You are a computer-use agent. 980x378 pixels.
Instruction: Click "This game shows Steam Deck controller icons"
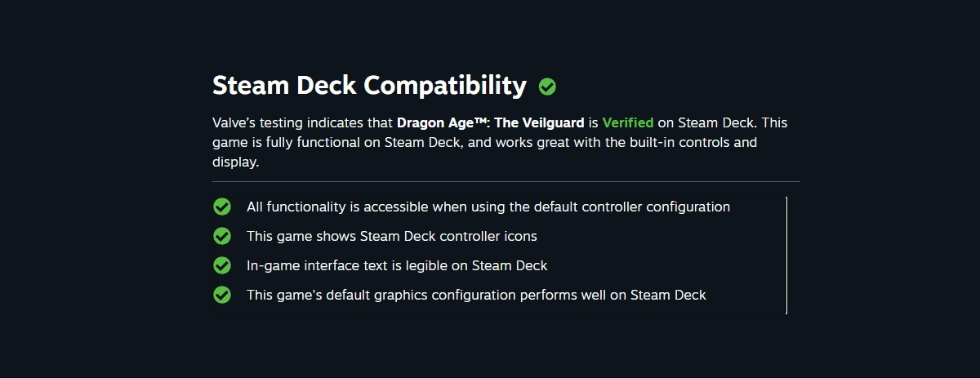(x=391, y=236)
